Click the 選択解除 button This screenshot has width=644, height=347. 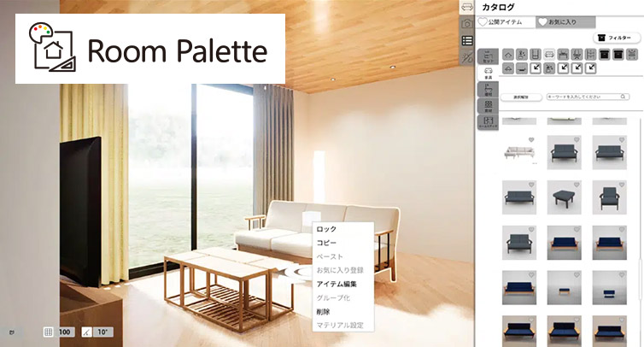pyautogui.click(x=520, y=98)
